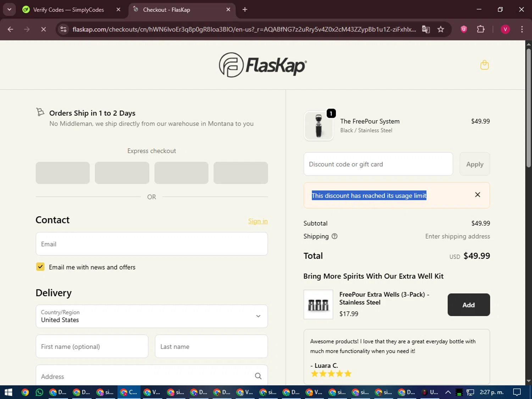Click the highlighted usage limit message text
The height and width of the screenshot is (399, 532).
pyautogui.click(x=369, y=195)
